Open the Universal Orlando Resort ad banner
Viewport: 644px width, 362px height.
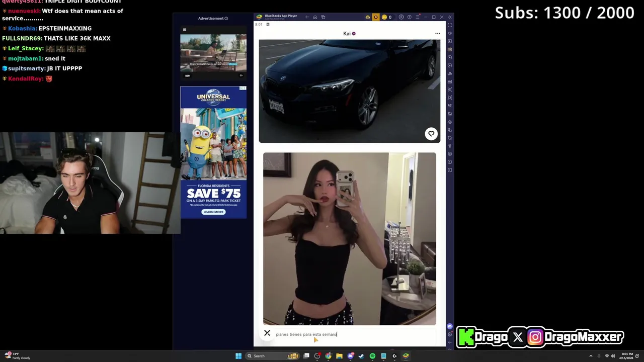[x=213, y=152]
